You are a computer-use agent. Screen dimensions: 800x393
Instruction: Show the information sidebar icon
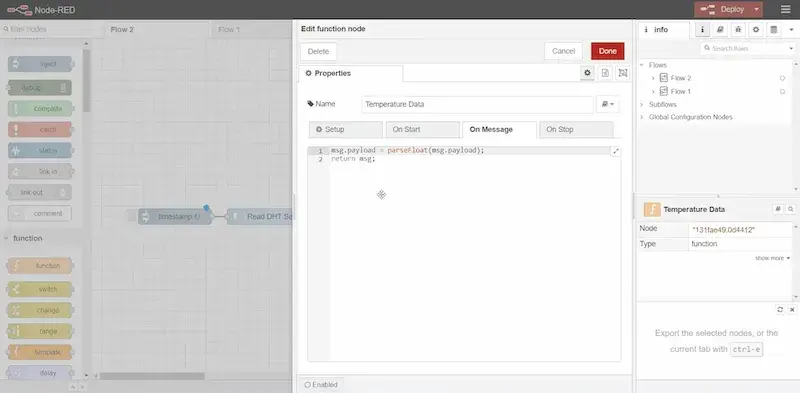[x=703, y=30]
